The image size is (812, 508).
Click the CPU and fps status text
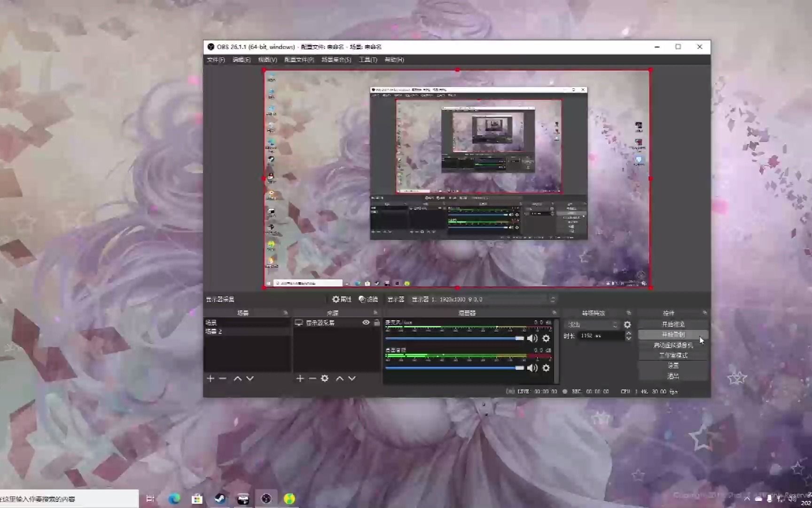649,391
